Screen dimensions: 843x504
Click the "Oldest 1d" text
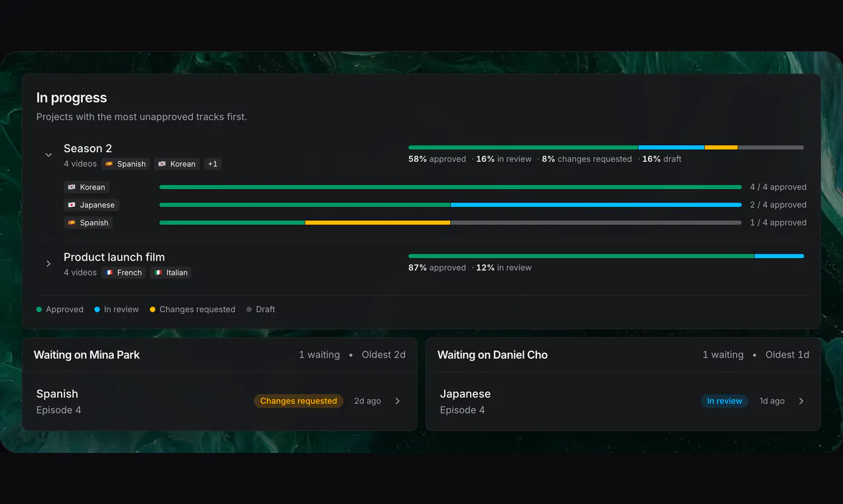click(787, 355)
